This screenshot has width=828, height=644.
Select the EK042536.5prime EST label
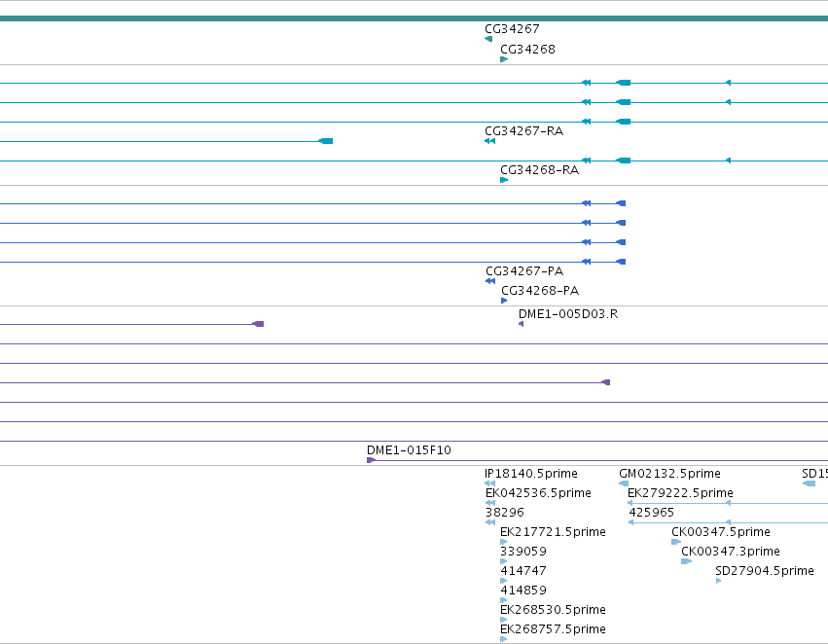(538, 493)
